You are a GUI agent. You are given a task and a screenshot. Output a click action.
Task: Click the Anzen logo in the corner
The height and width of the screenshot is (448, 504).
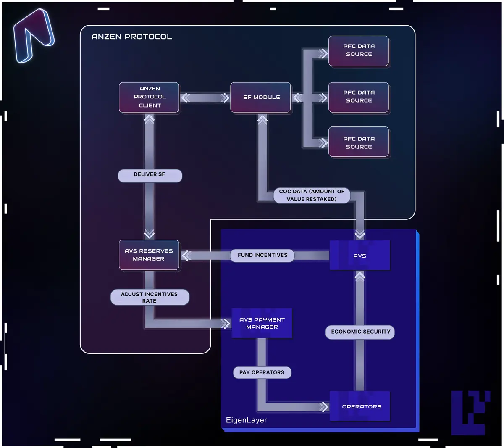coord(34,36)
